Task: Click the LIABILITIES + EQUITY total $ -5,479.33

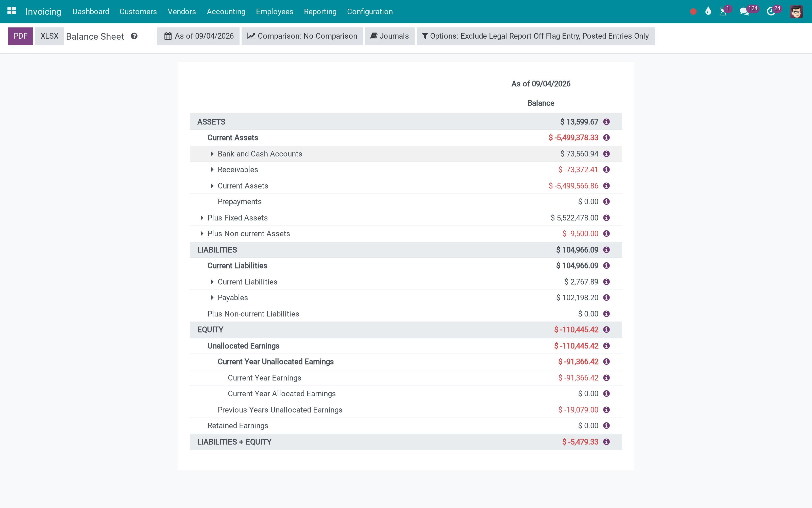Action: point(580,441)
